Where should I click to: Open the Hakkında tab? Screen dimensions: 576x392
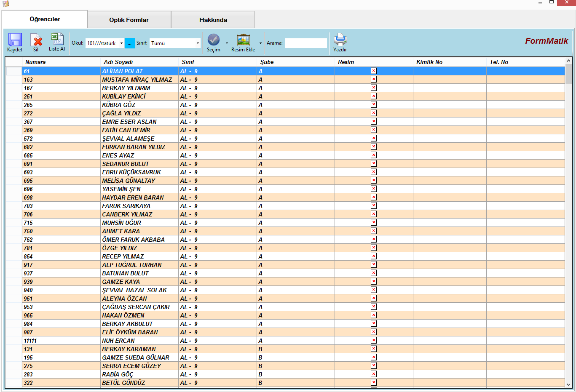[213, 20]
